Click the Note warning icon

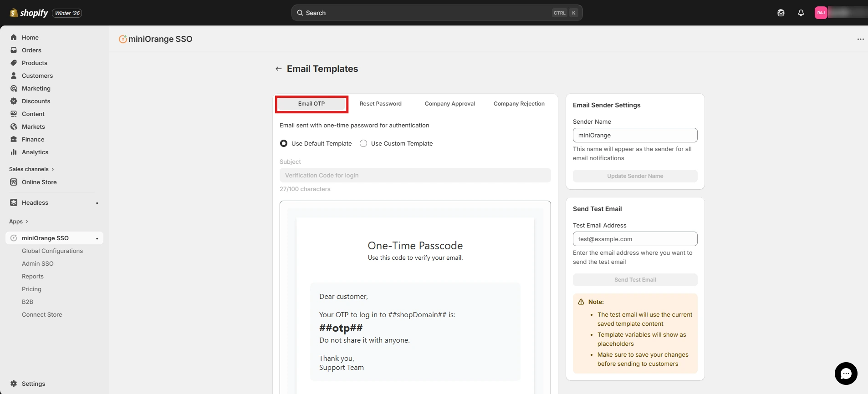coord(581,302)
